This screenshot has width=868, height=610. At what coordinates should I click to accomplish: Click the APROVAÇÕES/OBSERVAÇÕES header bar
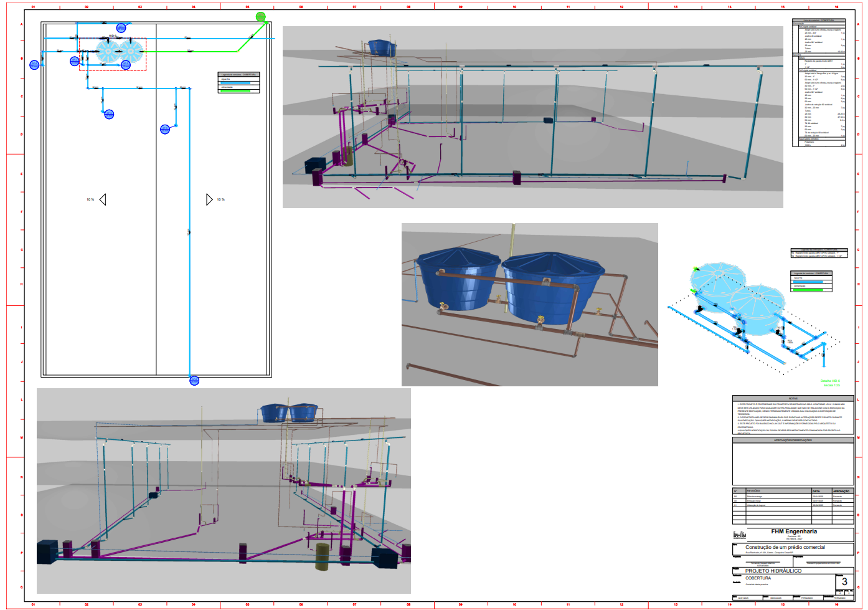tap(793, 440)
